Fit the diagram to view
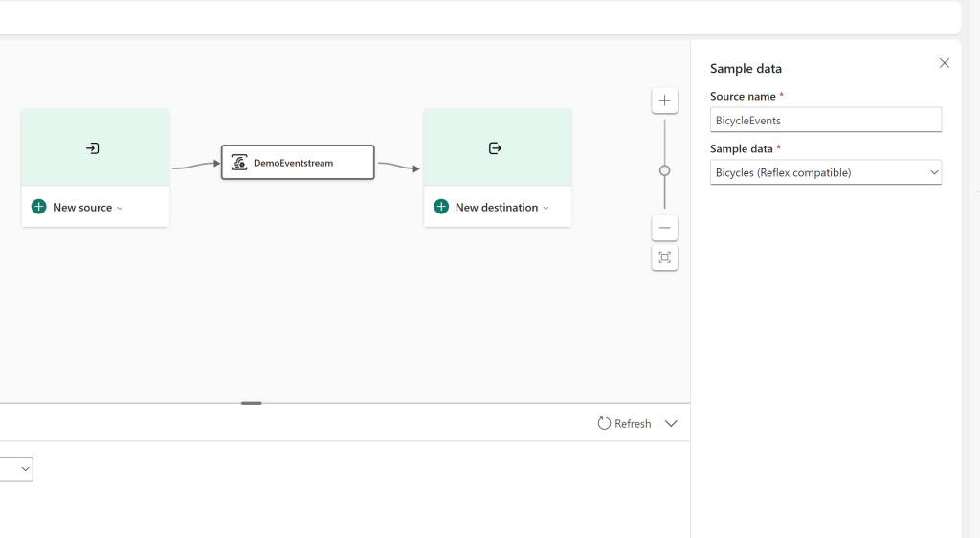 [664, 258]
